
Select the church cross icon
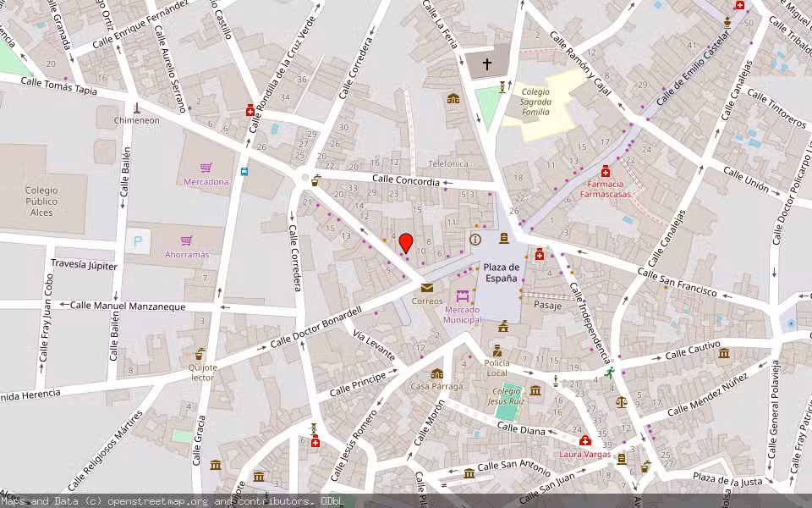point(487,64)
